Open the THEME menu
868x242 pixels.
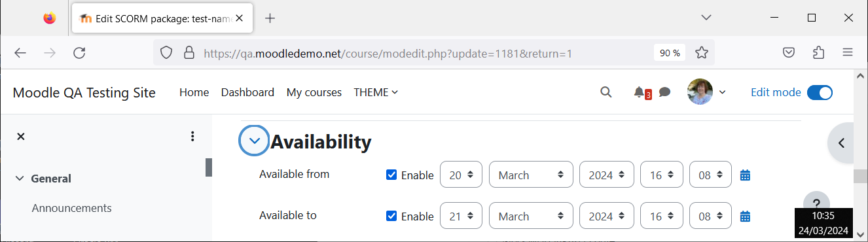coord(376,92)
